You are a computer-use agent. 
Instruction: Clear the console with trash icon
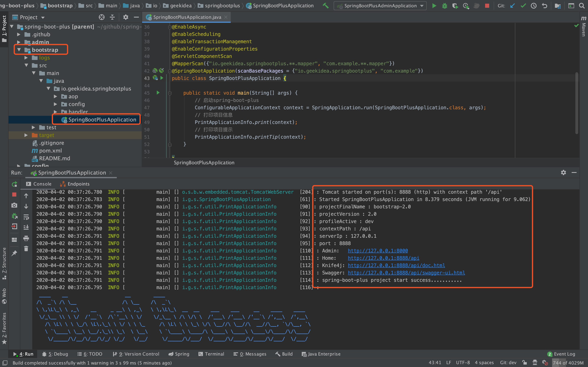(26, 249)
